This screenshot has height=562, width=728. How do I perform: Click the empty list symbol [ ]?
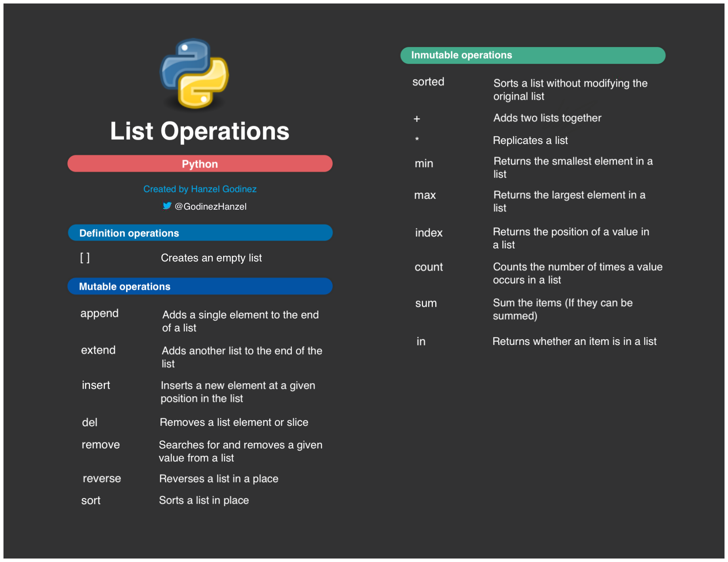[x=85, y=258]
